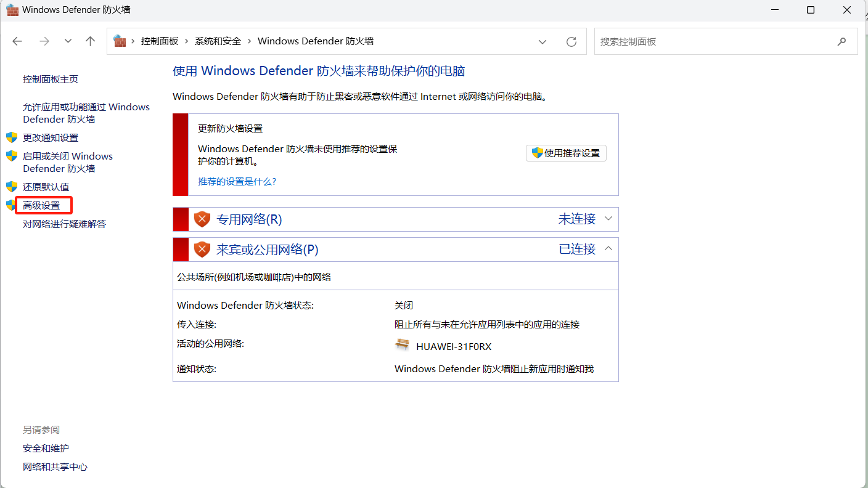
Task: Click shield icon beside 高级设置
Action: (x=10, y=205)
